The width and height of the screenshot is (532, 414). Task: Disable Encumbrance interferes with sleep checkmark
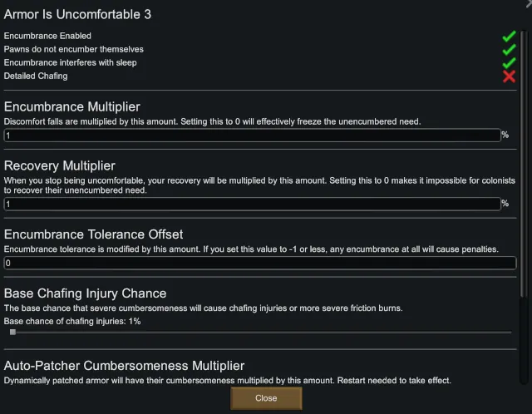click(x=509, y=63)
